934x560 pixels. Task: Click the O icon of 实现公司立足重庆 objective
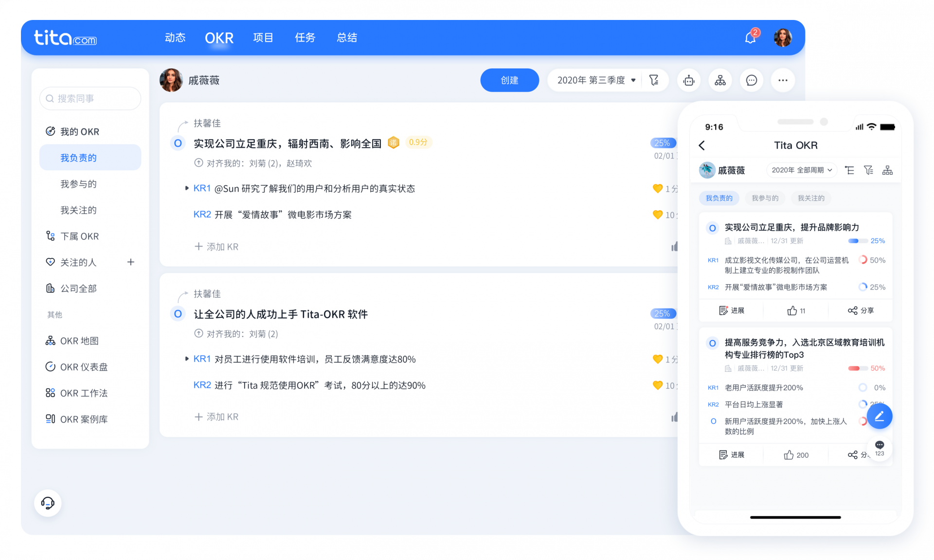pos(178,143)
